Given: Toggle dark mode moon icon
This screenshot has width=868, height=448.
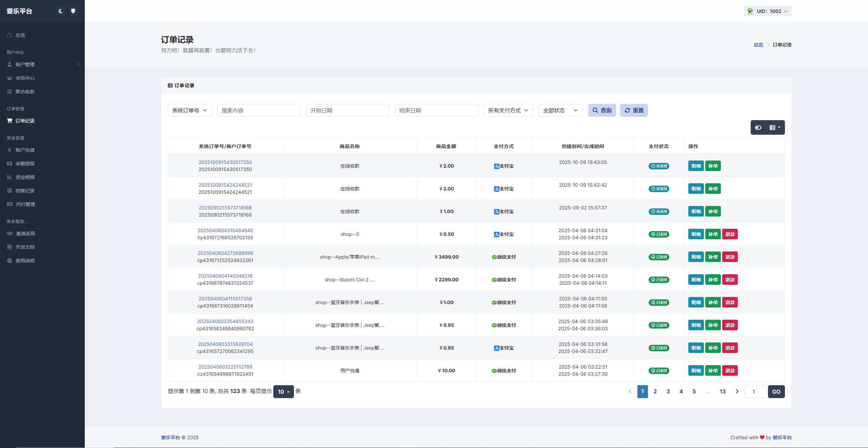Looking at the screenshot, I should click(x=60, y=11).
